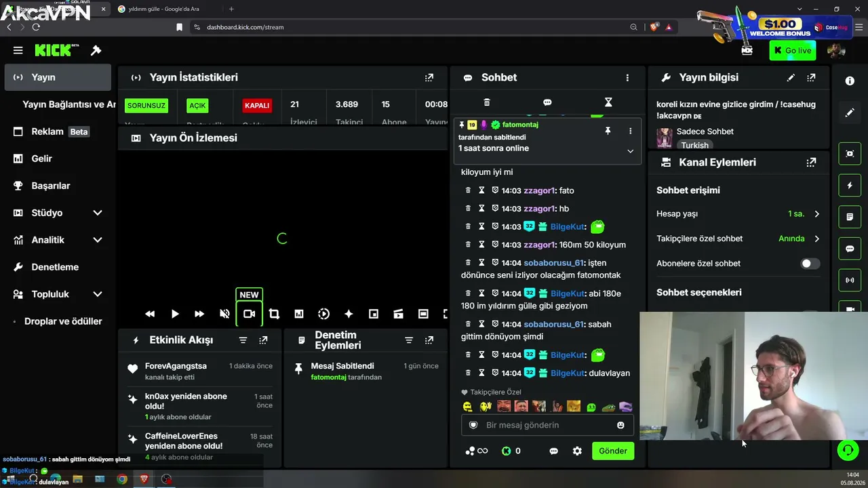Screen dimensions: 868x488
Task: Send the chat message with Gönder
Action: click(612, 451)
